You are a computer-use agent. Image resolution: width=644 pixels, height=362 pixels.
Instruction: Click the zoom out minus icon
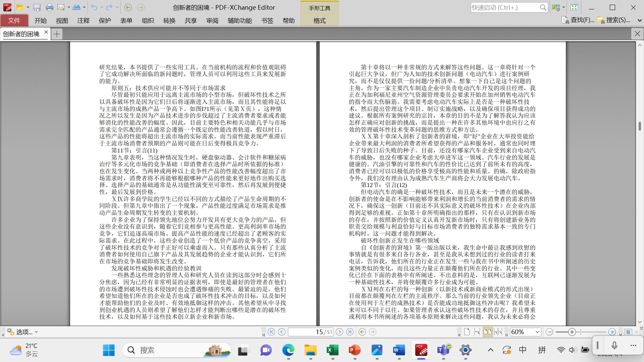point(549,332)
